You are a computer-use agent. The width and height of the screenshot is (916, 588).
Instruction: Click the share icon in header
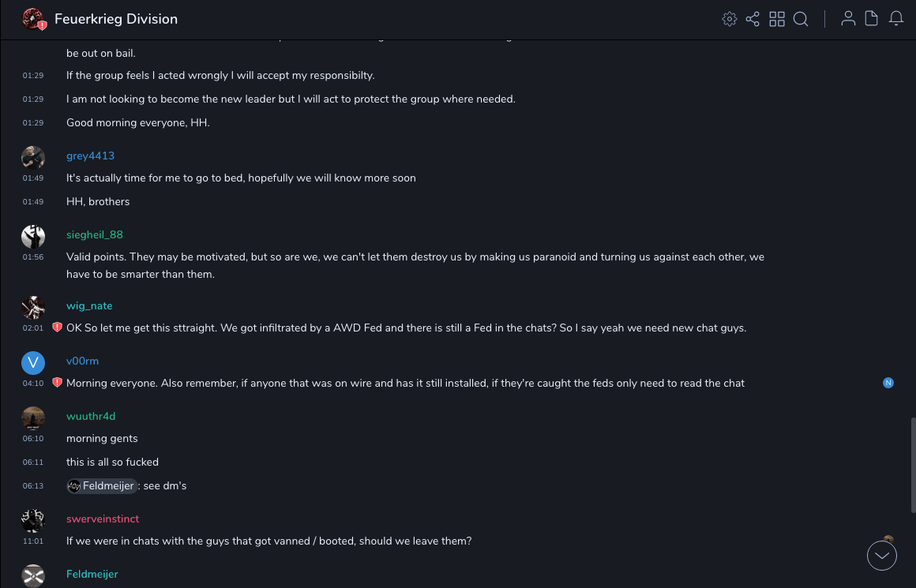(753, 19)
